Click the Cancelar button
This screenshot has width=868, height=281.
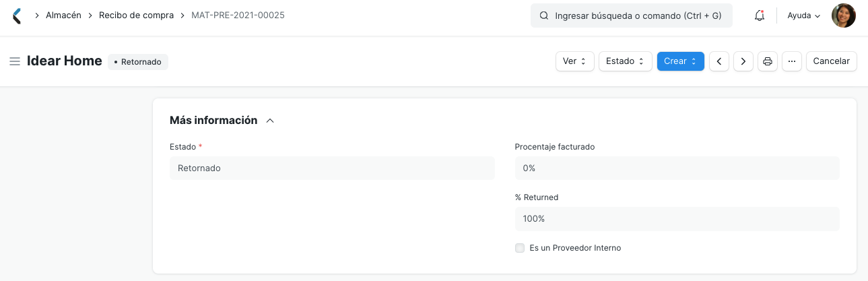832,61
